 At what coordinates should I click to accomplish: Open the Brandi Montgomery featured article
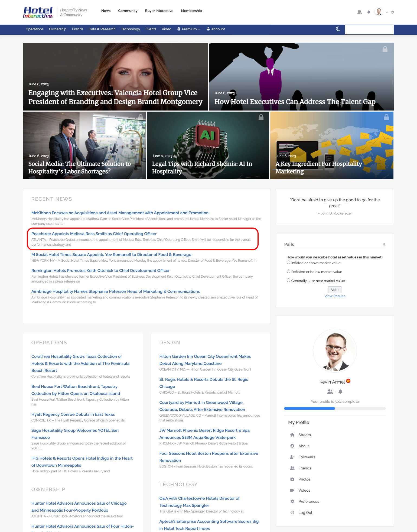pos(115,77)
